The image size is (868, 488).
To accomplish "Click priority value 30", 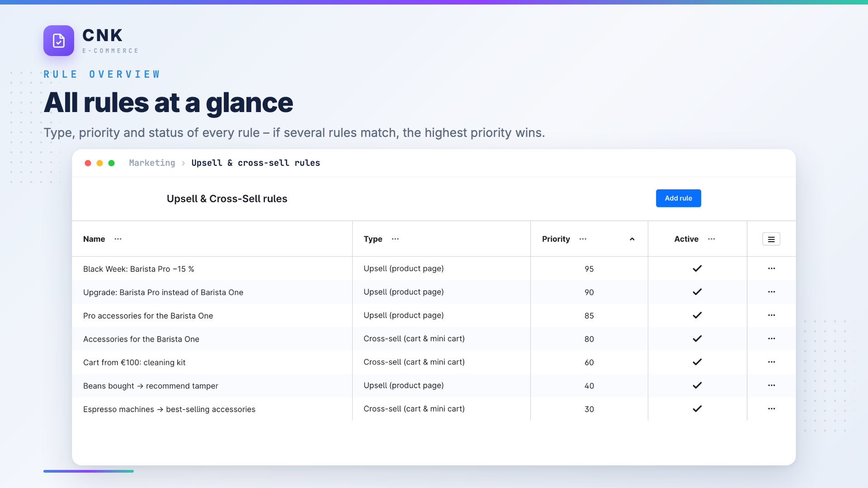I will (x=589, y=409).
